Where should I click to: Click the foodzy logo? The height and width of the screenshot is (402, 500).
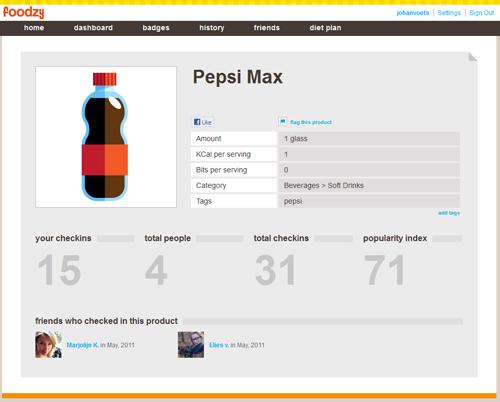point(24,13)
